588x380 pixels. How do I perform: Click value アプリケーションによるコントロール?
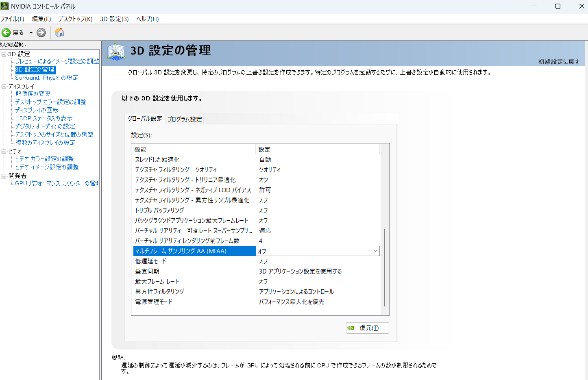pos(296,292)
